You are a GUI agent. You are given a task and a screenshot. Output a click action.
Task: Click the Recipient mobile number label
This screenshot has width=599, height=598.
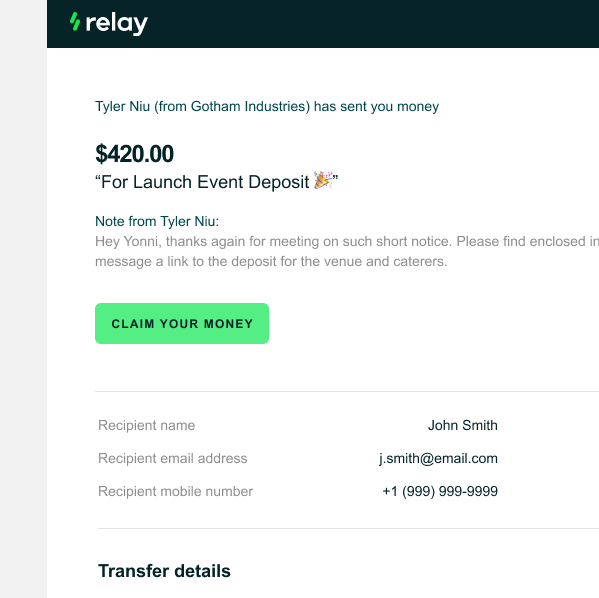[175, 491]
